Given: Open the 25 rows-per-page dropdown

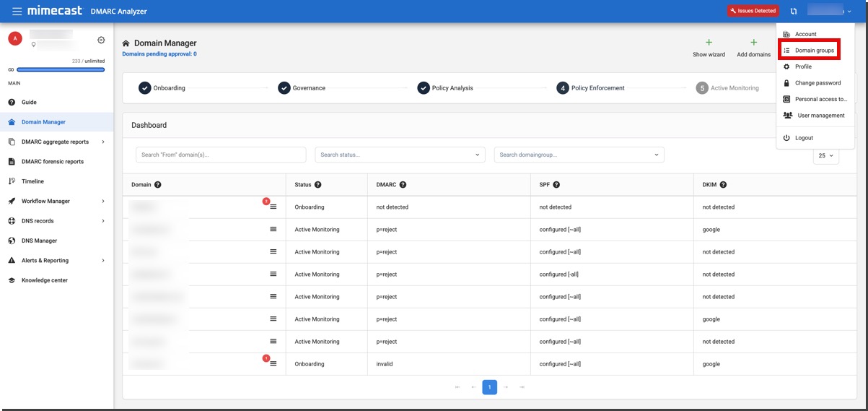Looking at the screenshot, I should (x=825, y=155).
